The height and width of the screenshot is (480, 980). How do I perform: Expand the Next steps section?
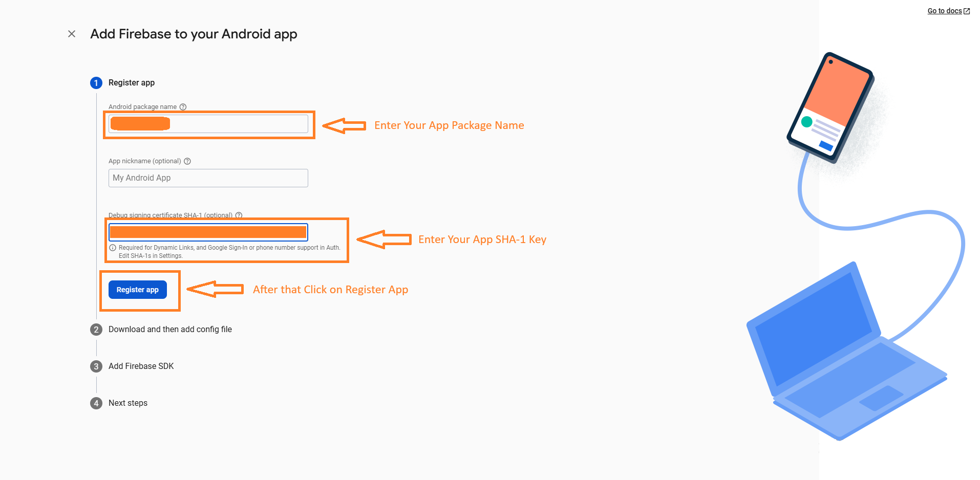click(128, 403)
